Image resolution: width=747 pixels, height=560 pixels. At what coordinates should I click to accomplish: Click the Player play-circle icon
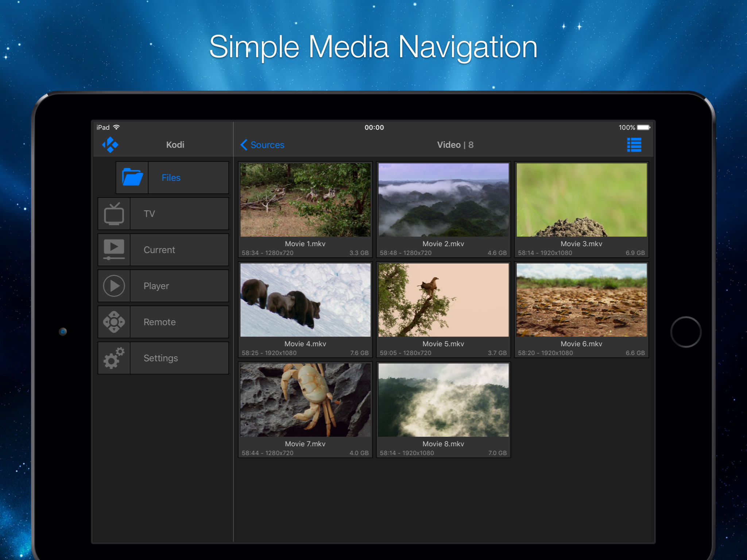pos(114,286)
